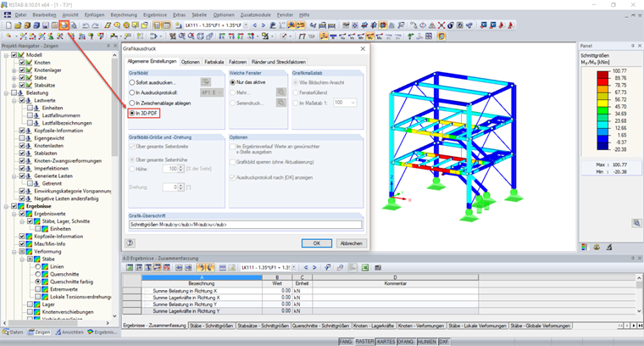Screen dimensions: 644x346
Task: Select 'In Zwischenablage ablegen' radio option
Action: click(x=132, y=103)
